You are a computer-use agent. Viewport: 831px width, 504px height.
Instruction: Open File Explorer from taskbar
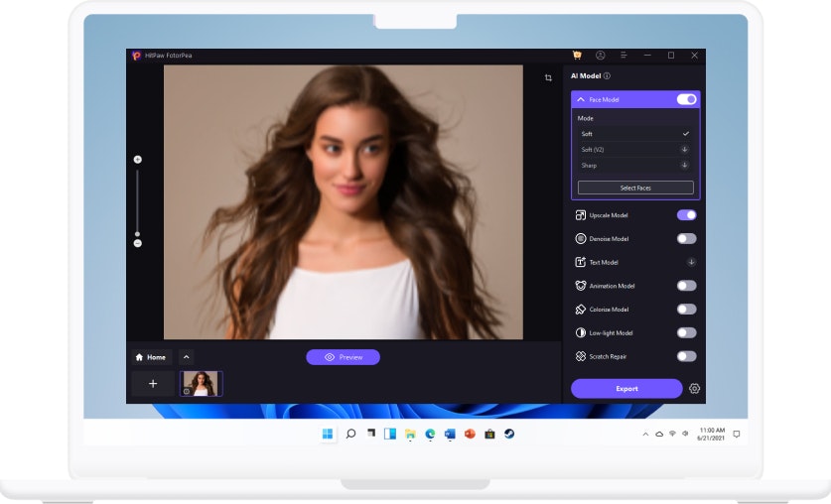(x=410, y=435)
